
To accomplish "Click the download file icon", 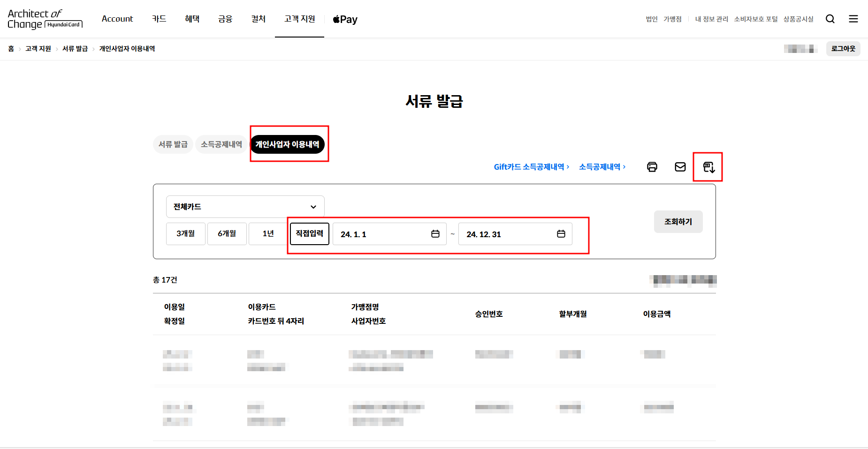I will (x=708, y=167).
